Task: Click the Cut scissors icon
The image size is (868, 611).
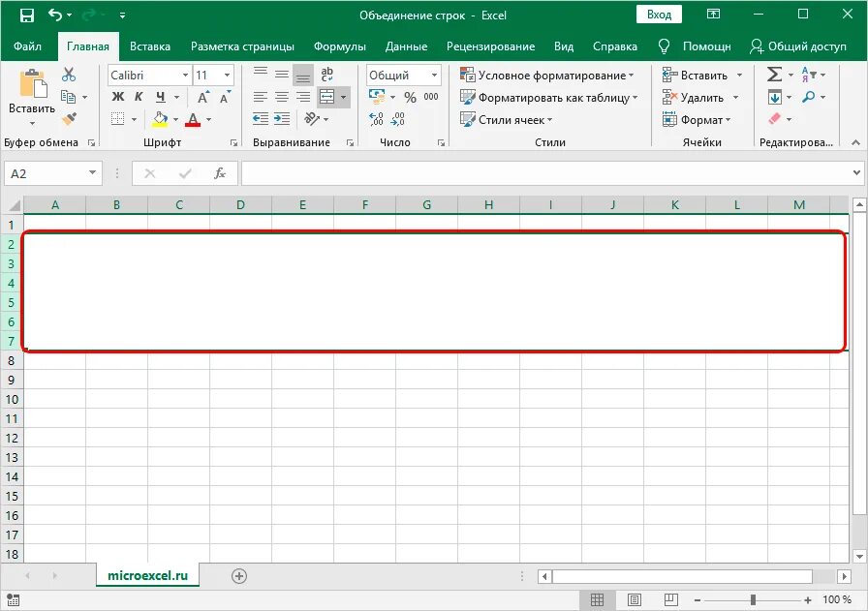Action: pyautogui.click(x=69, y=75)
